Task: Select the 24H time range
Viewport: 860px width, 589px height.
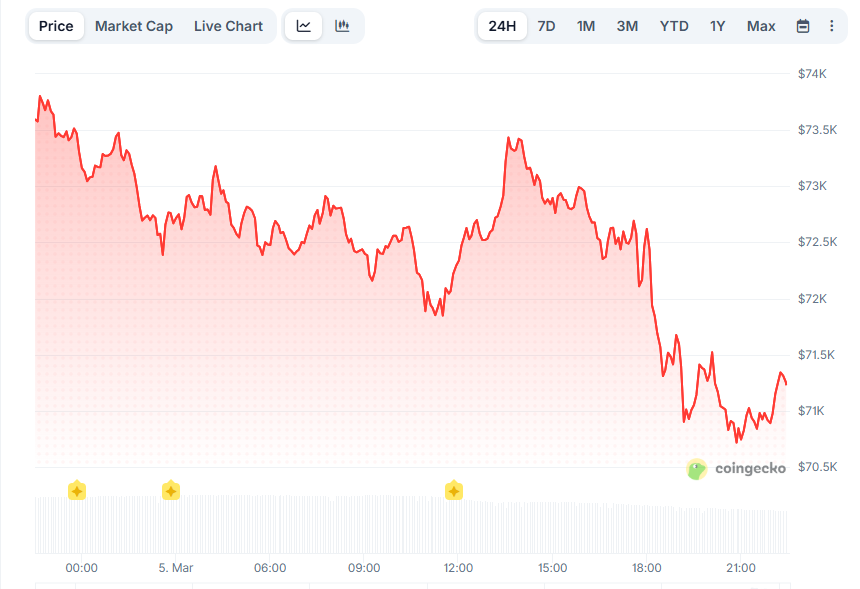Action: coord(502,26)
